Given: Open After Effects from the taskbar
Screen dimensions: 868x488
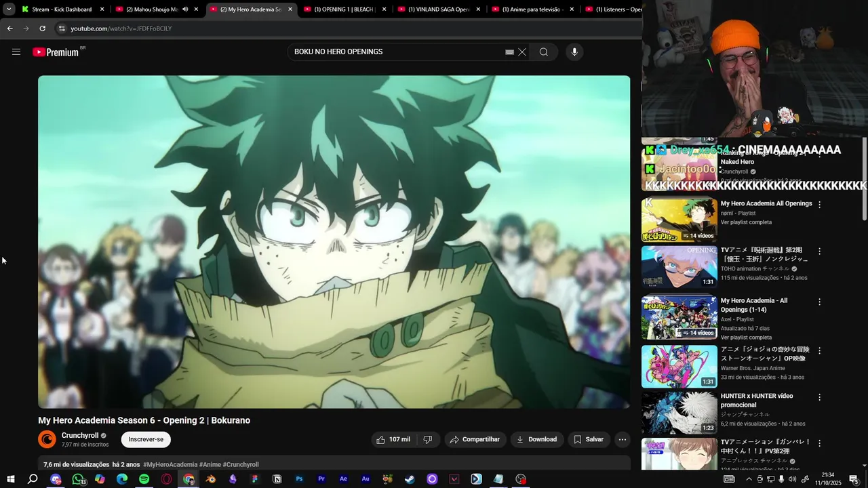Looking at the screenshot, I should tap(343, 479).
